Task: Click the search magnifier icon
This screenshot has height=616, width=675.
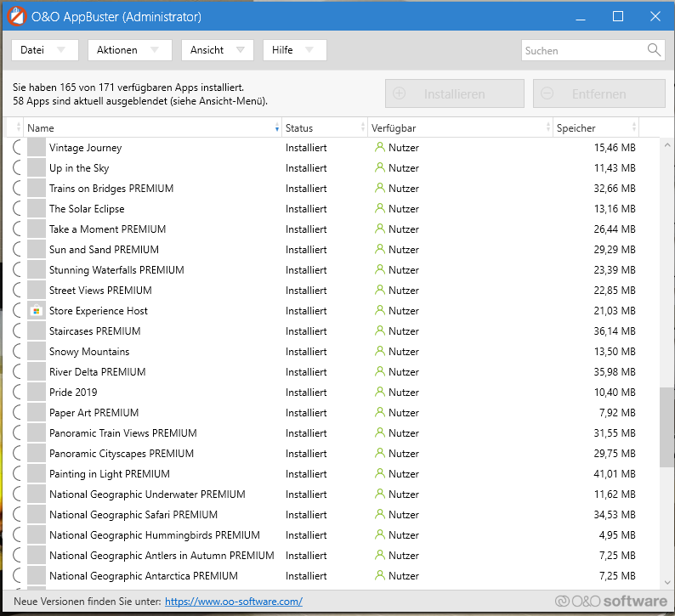Action: (654, 50)
